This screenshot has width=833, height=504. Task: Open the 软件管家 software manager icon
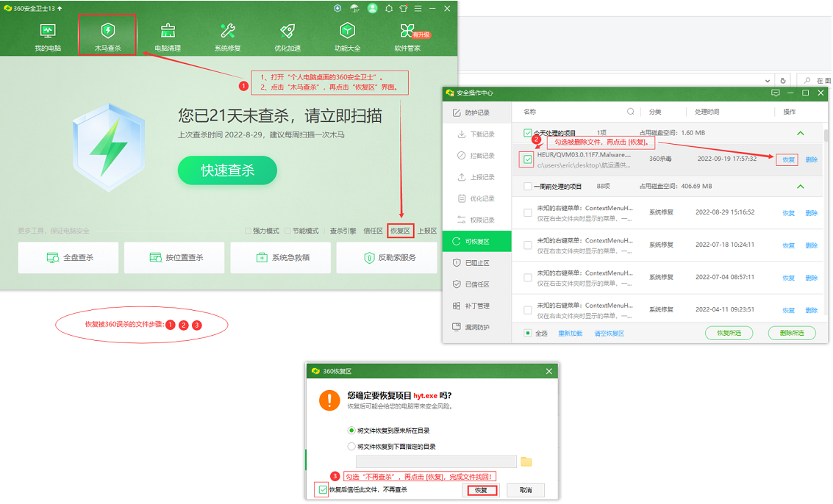[x=407, y=32]
